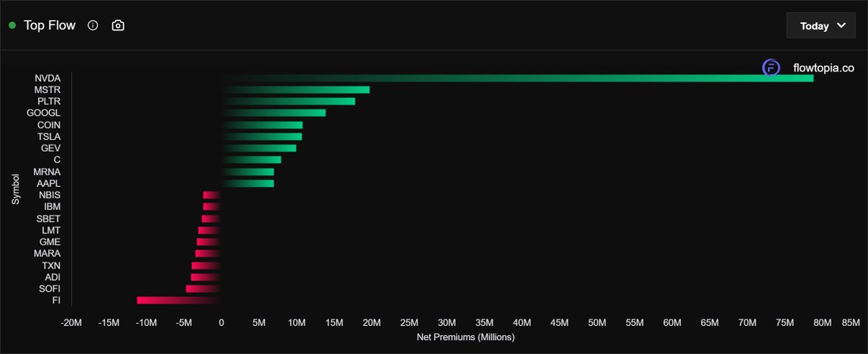Select the LMT red bar
This screenshot has width=868, height=354.
click(x=210, y=230)
